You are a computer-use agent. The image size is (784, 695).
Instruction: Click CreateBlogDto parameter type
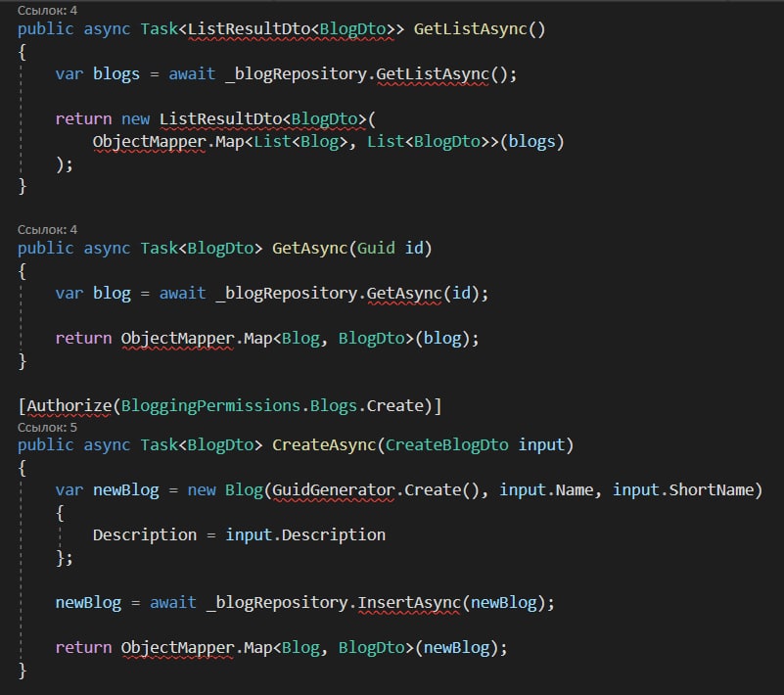click(x=447, y=445)
